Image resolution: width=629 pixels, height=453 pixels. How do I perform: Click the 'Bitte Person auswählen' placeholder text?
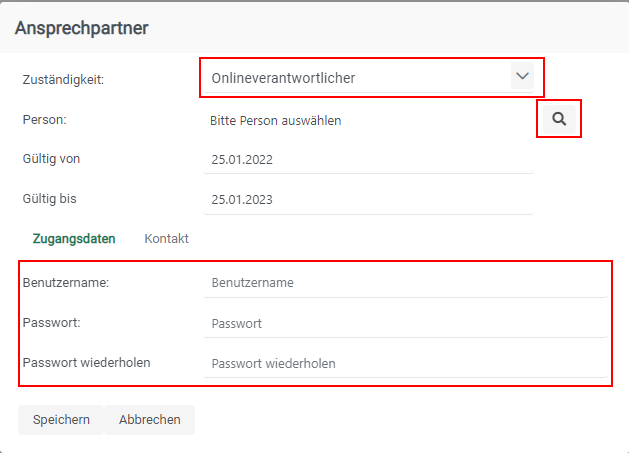275,121
